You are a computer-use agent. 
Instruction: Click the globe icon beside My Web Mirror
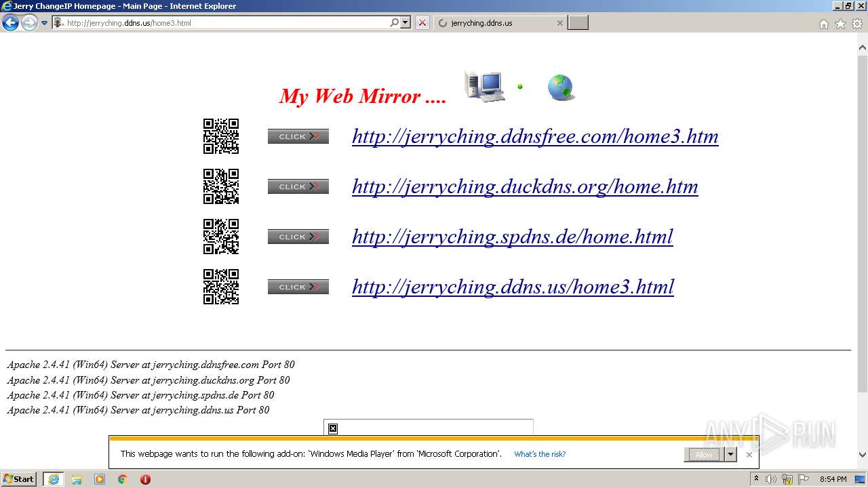click(x=561, y=87)
